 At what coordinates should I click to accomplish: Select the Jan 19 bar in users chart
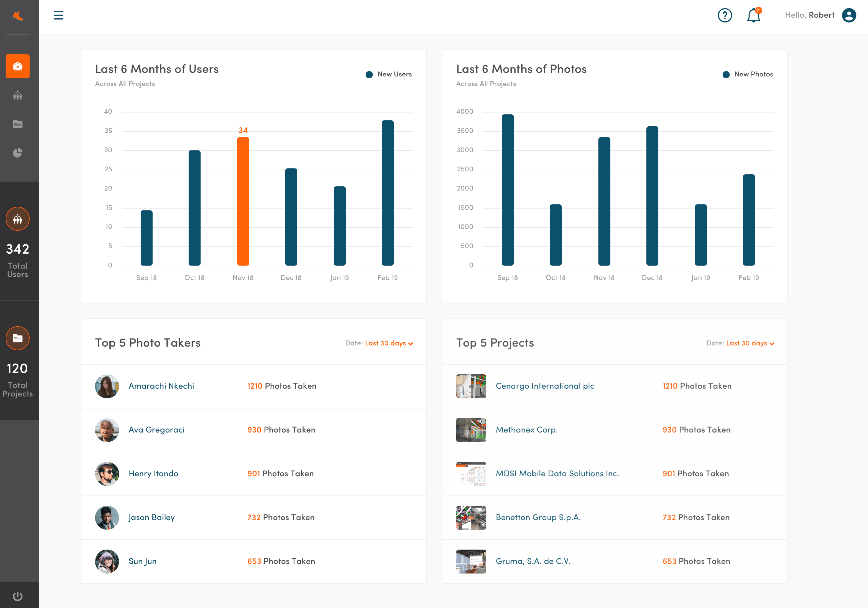tap(340, 226)
